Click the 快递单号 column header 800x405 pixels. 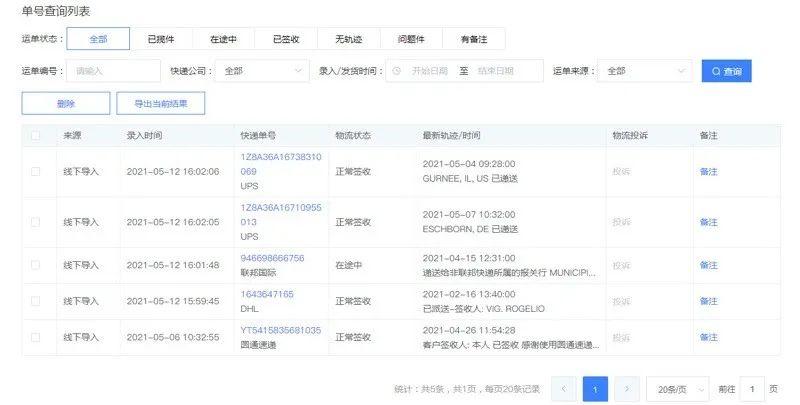pos(258,136)
